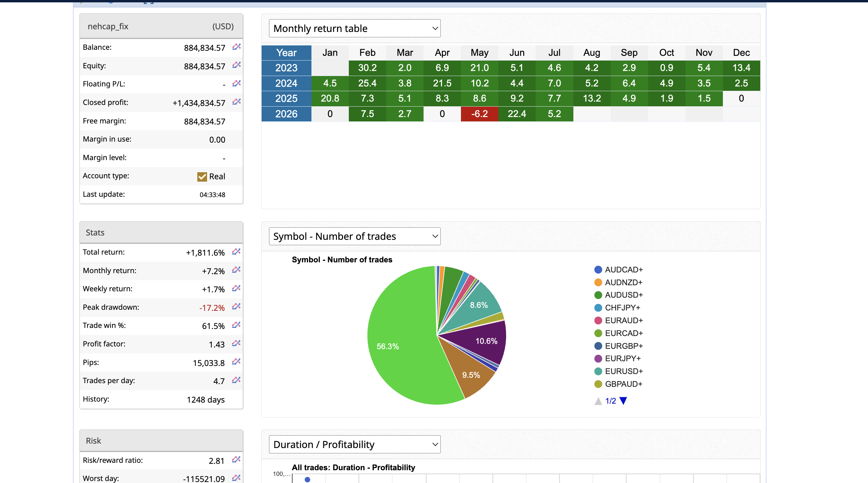Click the 2025 year row header

[287, 98]
